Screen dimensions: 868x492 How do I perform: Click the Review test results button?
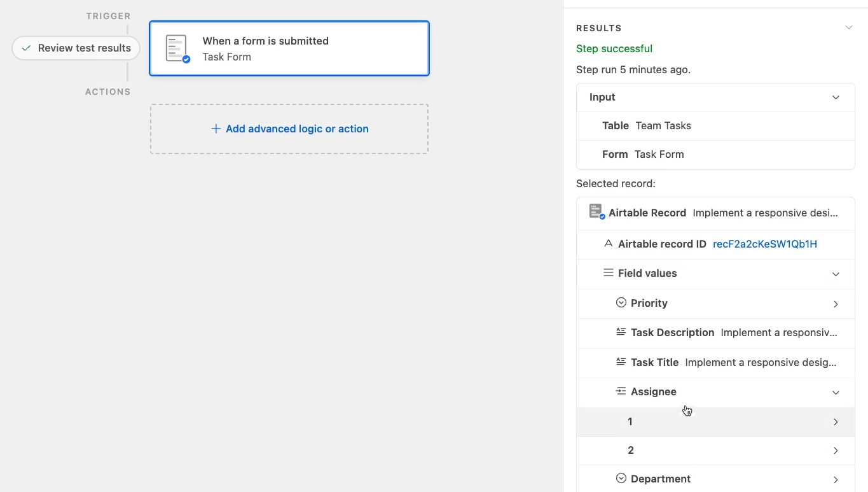pos(76,48)
